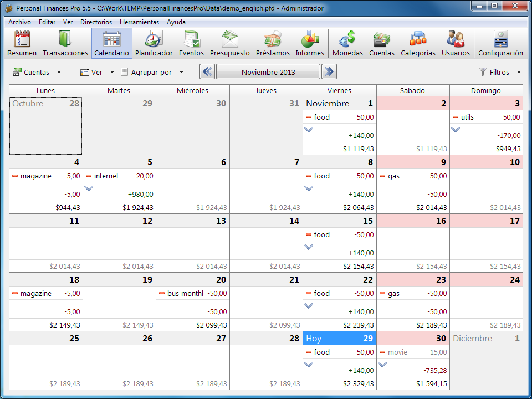
Task: Click the balance $944,43 on day 4
Action: pyautogui.click(x=68, y=207)
